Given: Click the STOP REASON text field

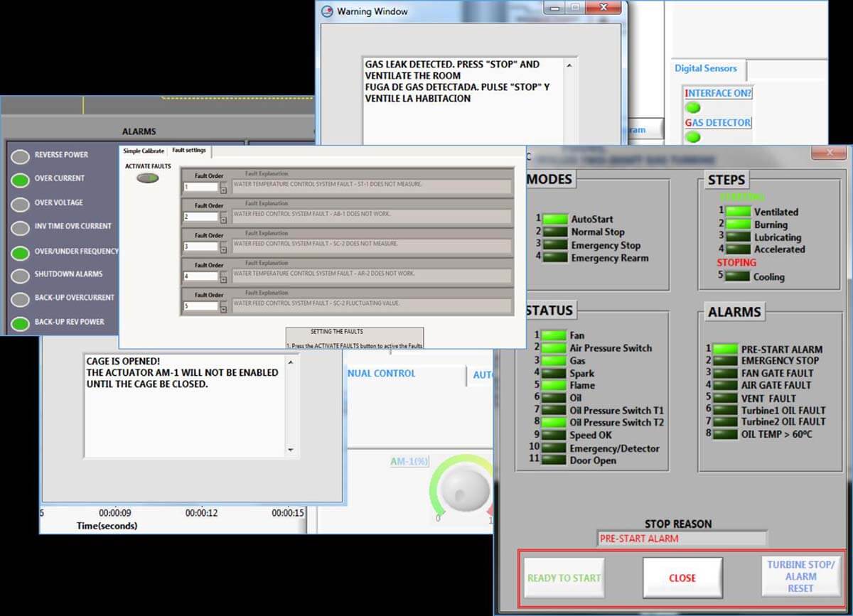Looking at the screenshot, I should click(x=680, y=539).
